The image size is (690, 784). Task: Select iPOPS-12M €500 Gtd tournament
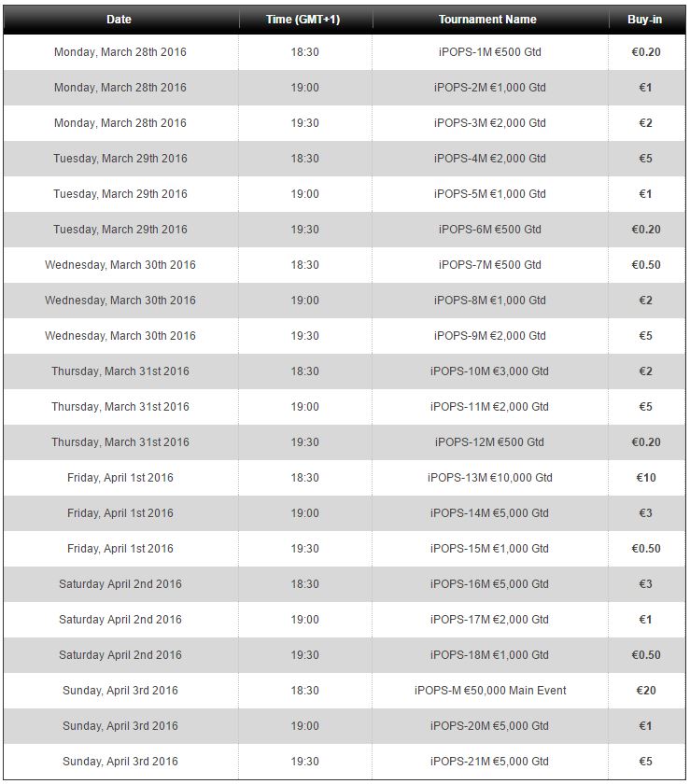point(490,442)
